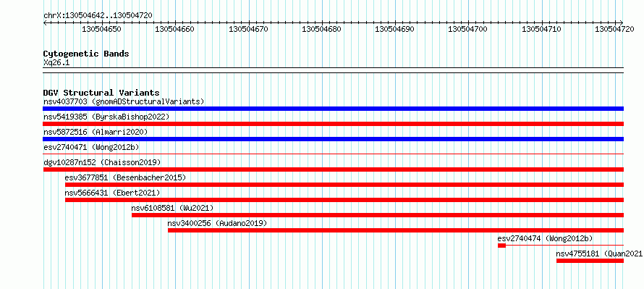Click ruler position 130504670

248,30
